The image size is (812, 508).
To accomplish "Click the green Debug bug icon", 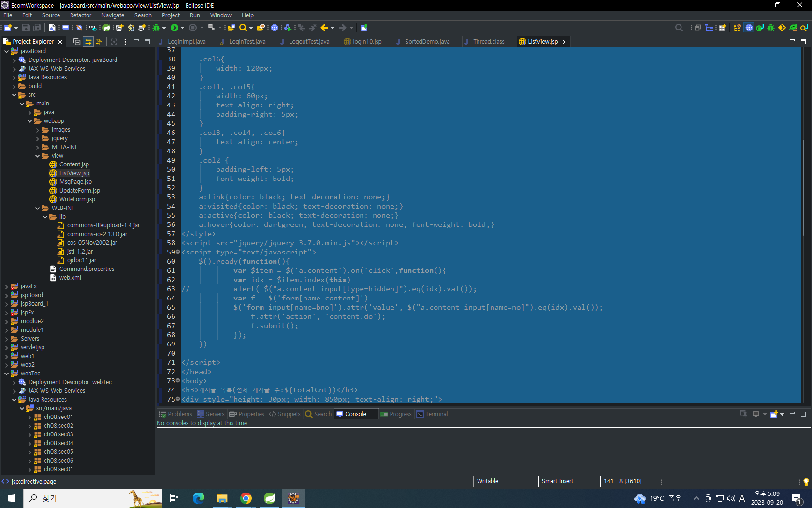I will tap(156, 28).
